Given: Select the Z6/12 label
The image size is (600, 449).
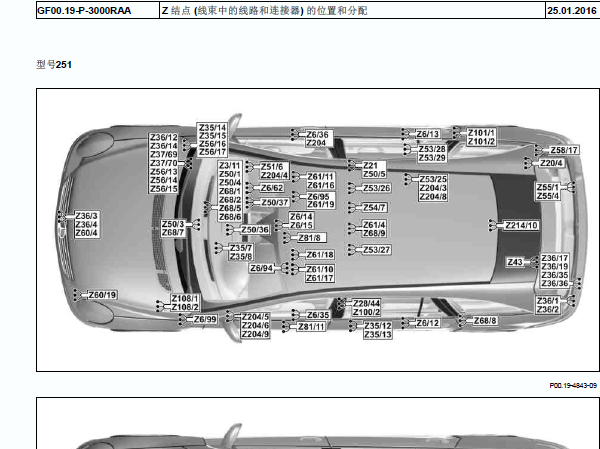Looking at the screenshot, I should pyautogui.click(x=428, y=323).
